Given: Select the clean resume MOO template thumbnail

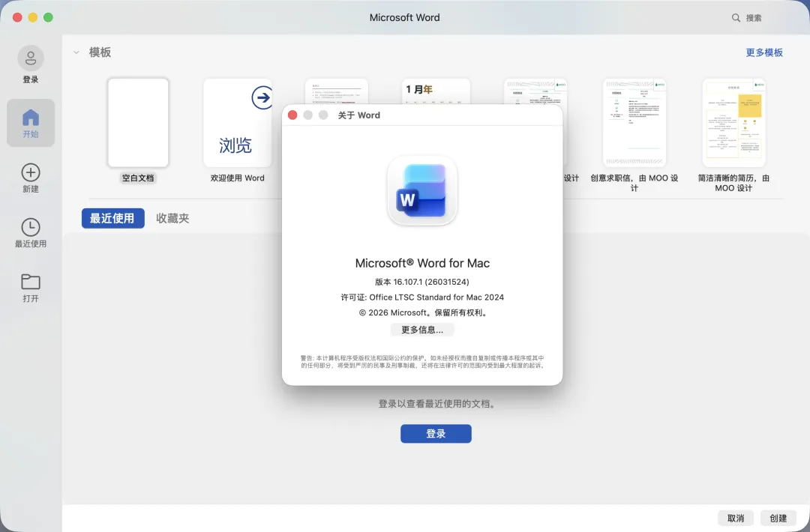Looking at the screenshot, I should click(x=733, y=123).
